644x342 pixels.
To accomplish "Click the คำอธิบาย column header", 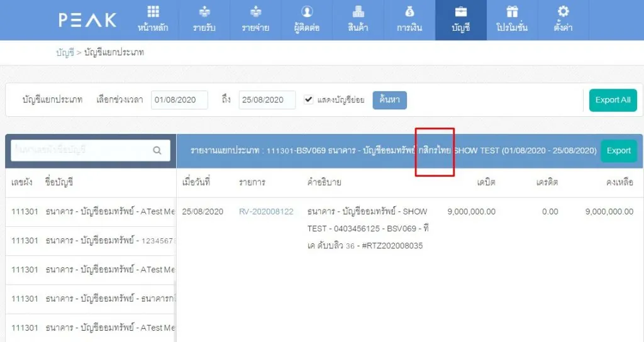I will pyautogui.click(x=324, y=182).
